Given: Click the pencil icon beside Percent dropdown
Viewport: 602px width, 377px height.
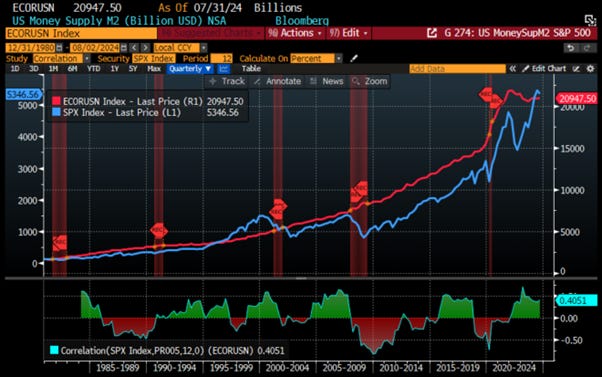Looking at the screenshot, I should click(354, 58).
